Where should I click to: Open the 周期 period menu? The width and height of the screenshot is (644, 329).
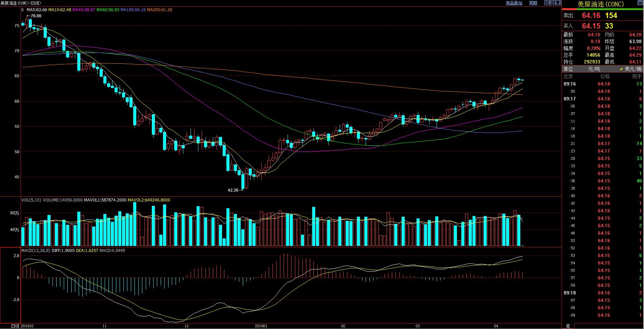533,3
